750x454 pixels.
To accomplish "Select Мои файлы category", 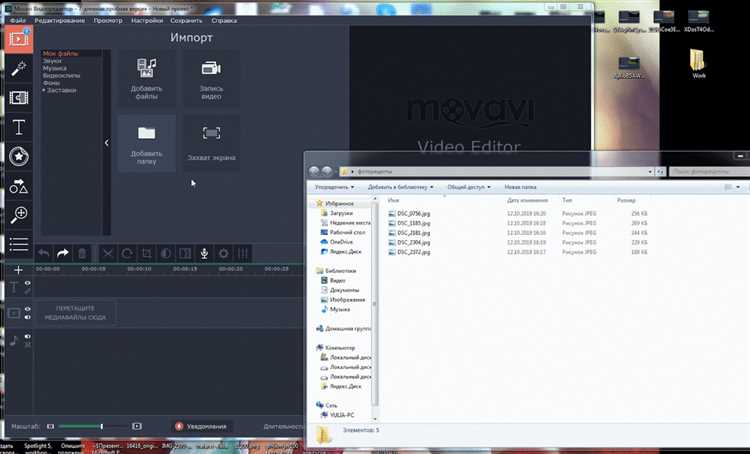I will pos(60,54).
